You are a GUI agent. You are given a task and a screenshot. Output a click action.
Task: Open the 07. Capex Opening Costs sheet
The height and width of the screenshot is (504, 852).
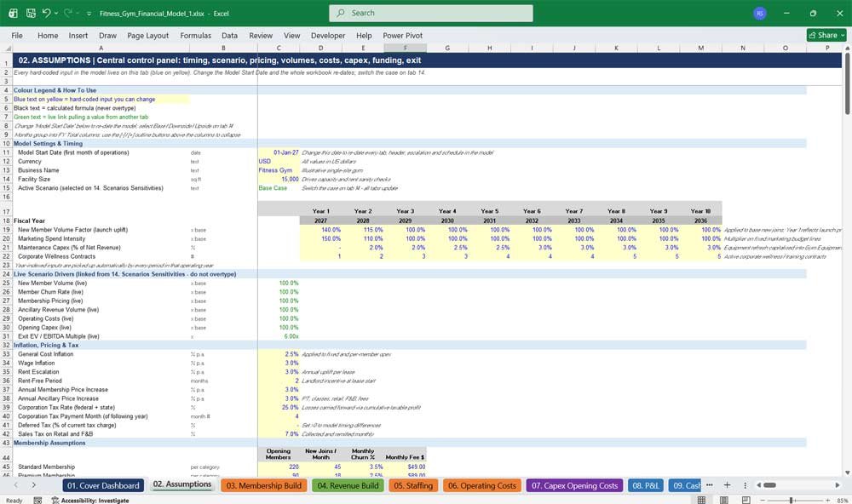pyautogui.click(x=574, y=485)
